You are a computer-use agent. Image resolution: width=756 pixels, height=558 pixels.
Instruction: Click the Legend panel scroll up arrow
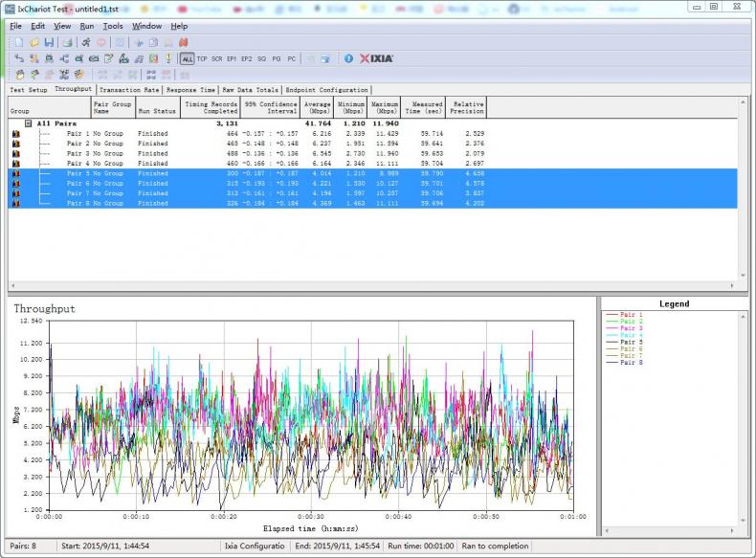click(743, 317)
